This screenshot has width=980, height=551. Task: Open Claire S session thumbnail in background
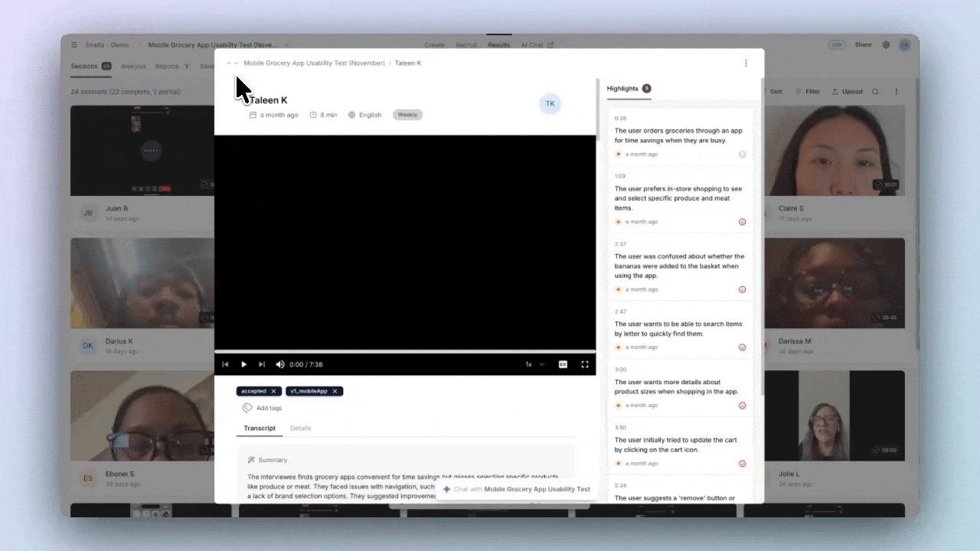coord(835,151)
